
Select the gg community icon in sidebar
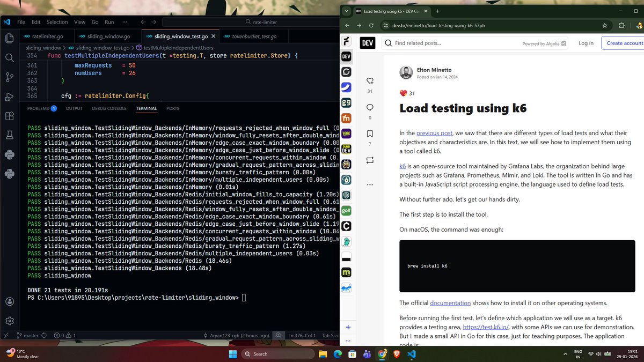coord(347,103)
